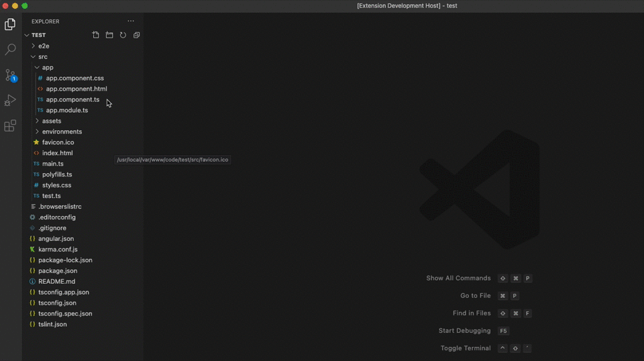
Task: Open app.component.css file
Action: [x=74, y=78]
